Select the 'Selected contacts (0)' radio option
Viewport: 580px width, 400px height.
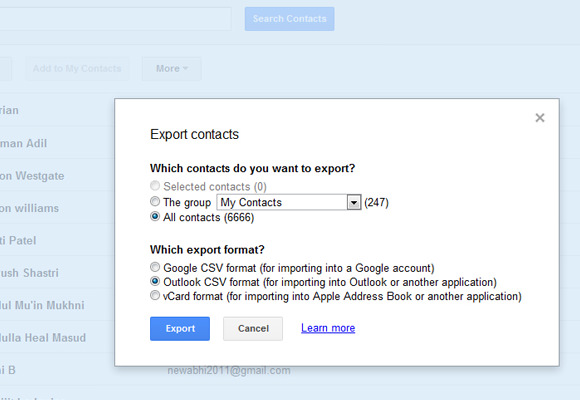pos(155,185)
